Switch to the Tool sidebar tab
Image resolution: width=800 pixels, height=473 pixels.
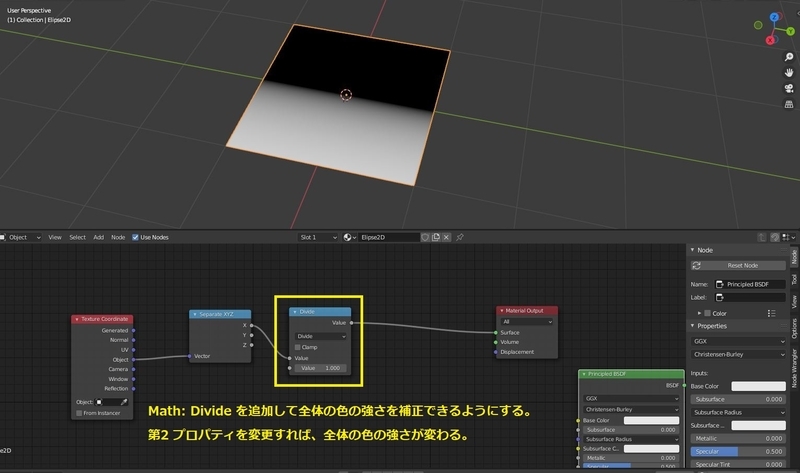coord(794,279)
